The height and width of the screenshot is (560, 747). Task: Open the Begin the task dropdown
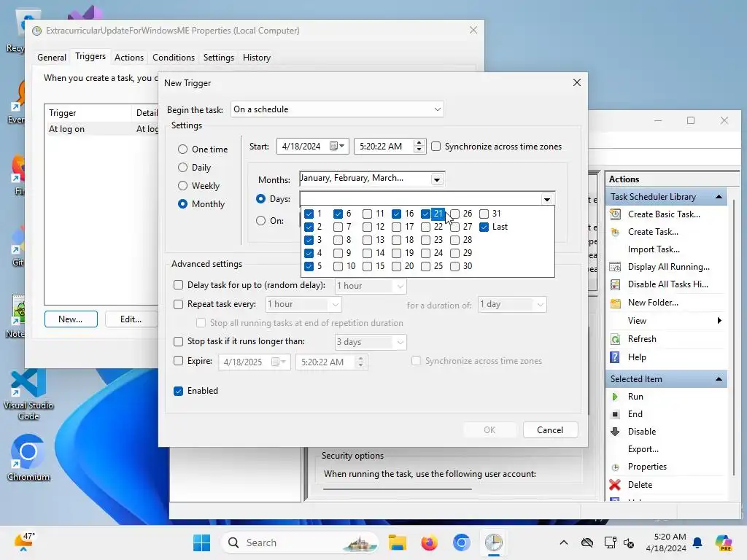[337, 109]
